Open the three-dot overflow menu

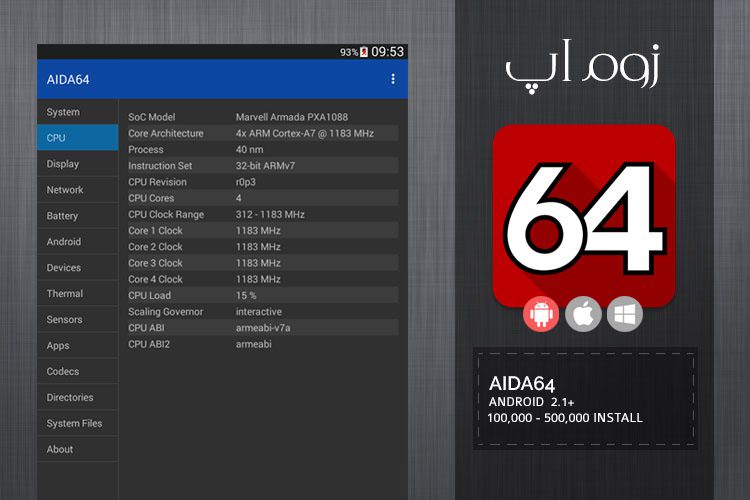[x=393, y=79]
